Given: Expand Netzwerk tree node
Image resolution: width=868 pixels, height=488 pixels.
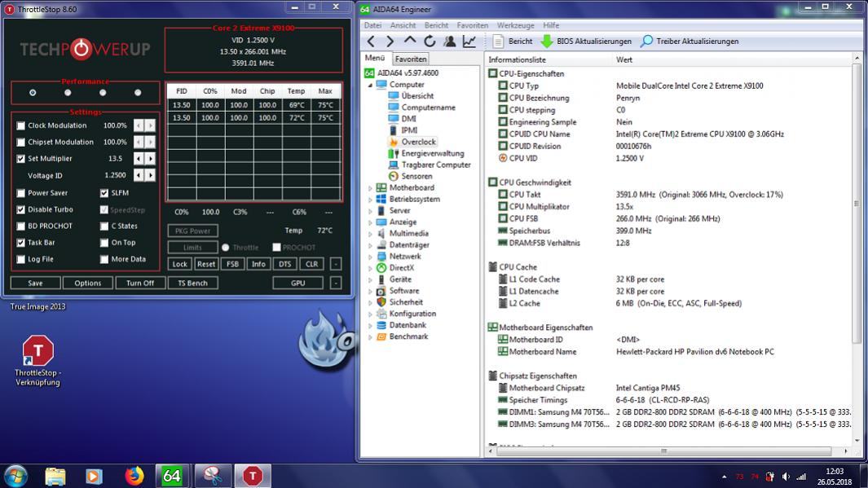Looking at the screenshot, I should [370, 257].
